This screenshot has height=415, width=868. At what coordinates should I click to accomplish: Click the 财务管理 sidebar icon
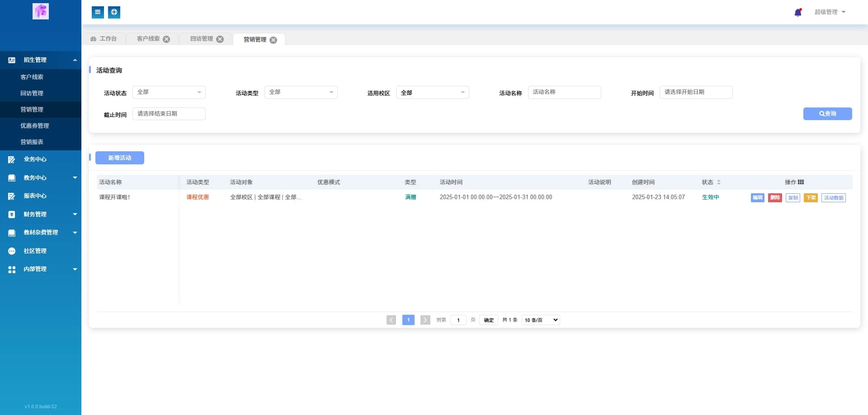point(12,214)
